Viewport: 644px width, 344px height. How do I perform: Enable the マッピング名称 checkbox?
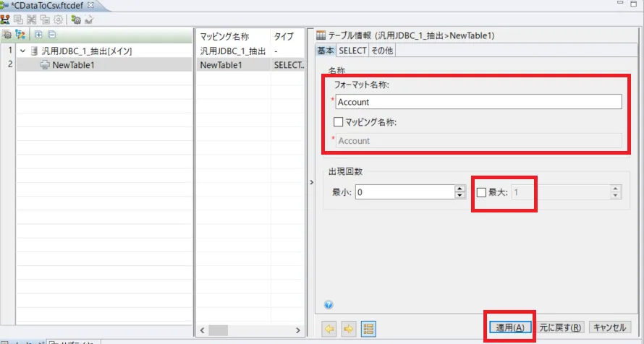[338, 122]
